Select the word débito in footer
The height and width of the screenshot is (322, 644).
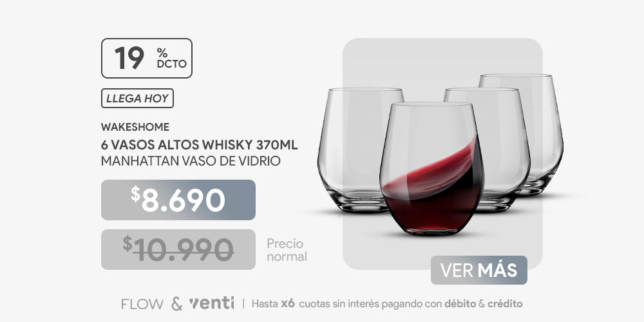point(460,304)
